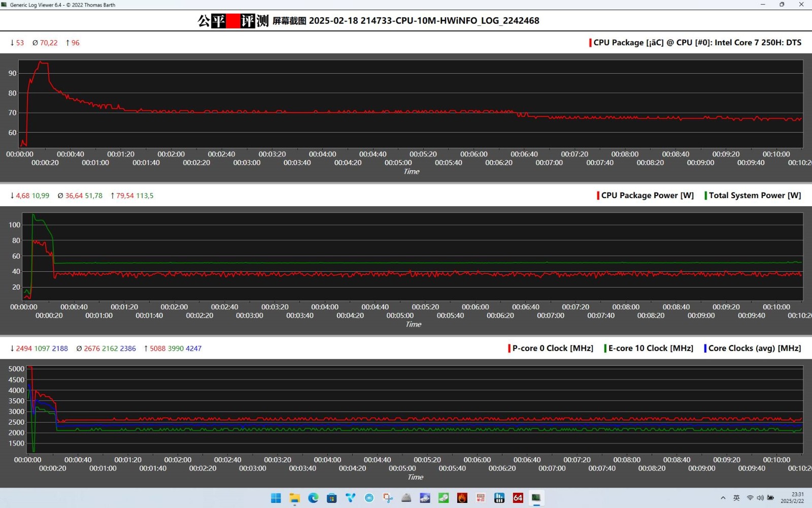Click the red swatch beside CPU Package Power
Image resolution: width=812 pixels, height=508 pixels.
pos(598,196)
